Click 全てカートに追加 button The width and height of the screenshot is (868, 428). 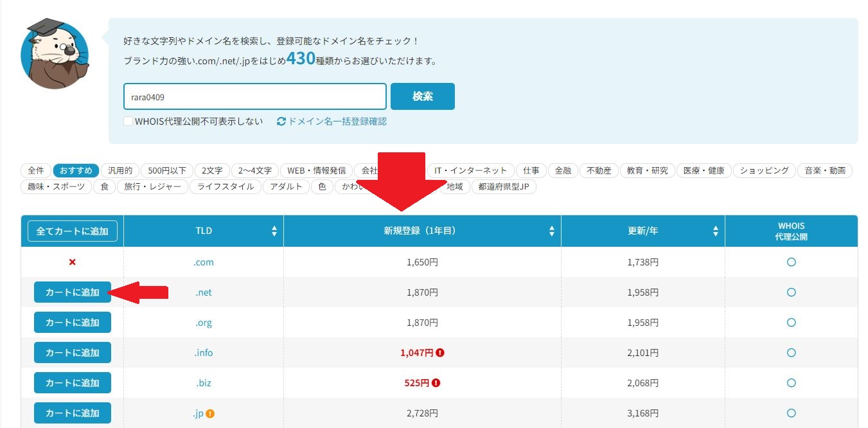[x=72, y=231]
